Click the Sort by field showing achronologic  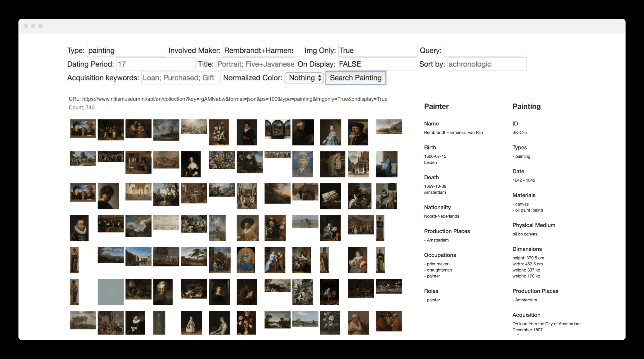[487, 64]
